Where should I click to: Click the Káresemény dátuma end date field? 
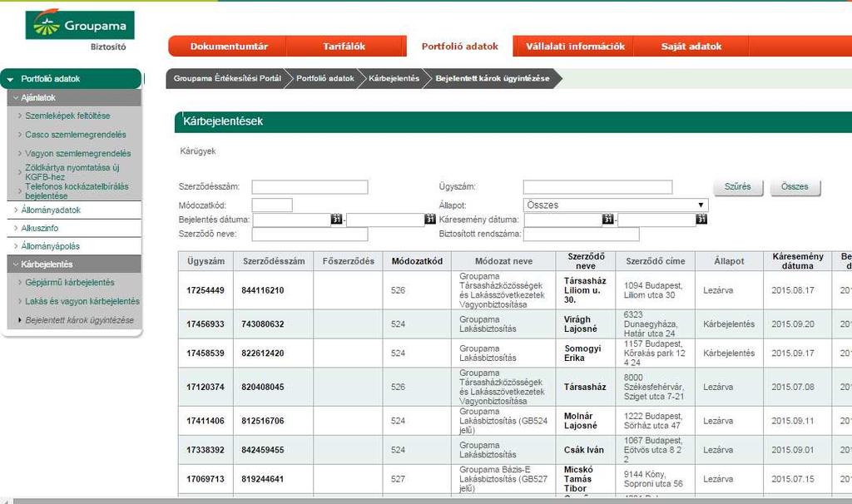coord(657,220)
